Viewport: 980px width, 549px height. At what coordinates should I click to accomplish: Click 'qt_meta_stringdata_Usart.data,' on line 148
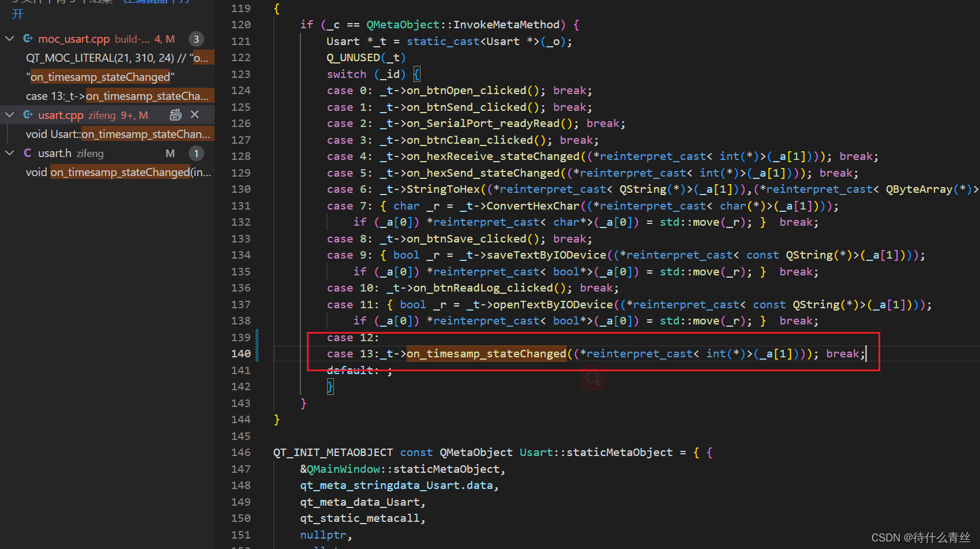[x=399, y=485]
